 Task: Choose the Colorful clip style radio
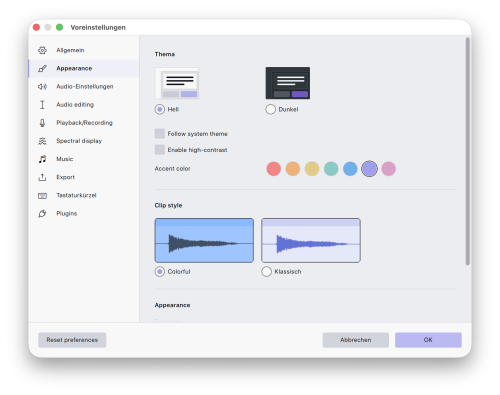160,272
